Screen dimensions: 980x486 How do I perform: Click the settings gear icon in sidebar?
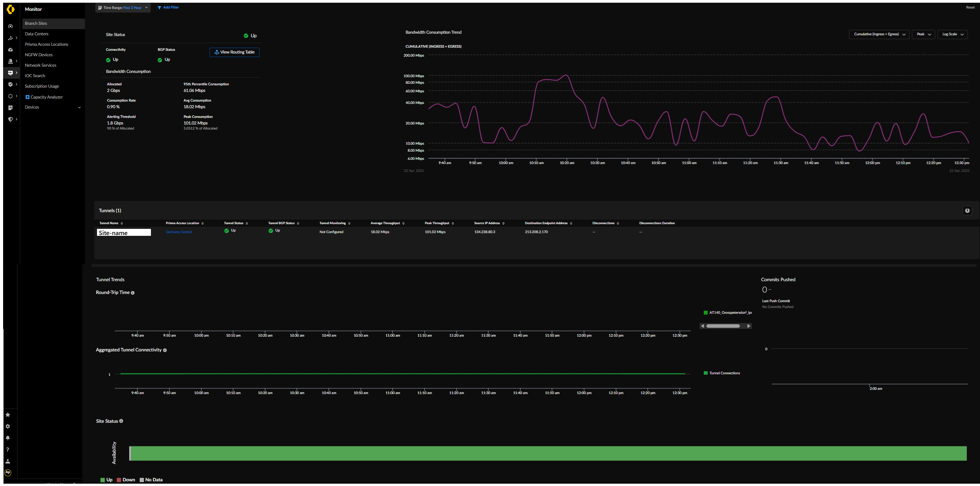[x=8, y=426]
